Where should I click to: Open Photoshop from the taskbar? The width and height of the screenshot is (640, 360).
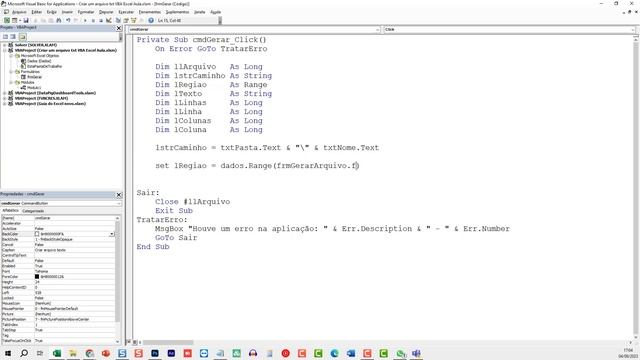[155, 353]
